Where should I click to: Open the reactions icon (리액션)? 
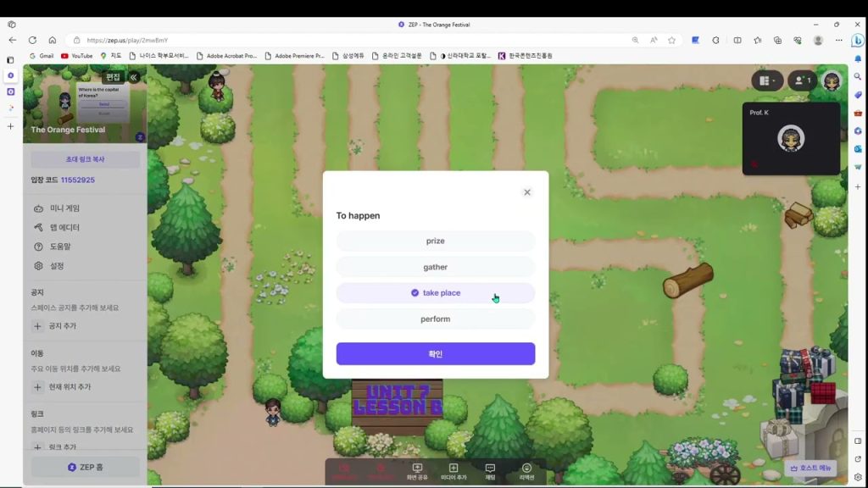pyautogui.click(x=526, y=470)
